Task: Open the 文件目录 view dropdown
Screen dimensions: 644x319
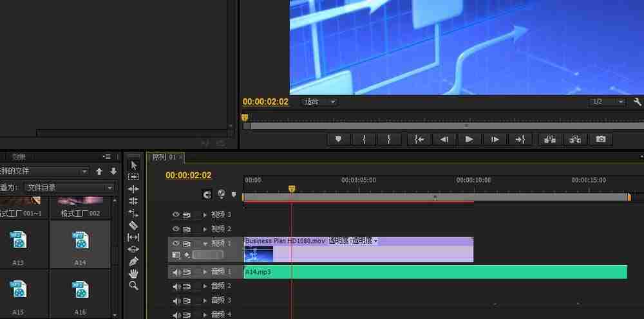Action: 69,188
